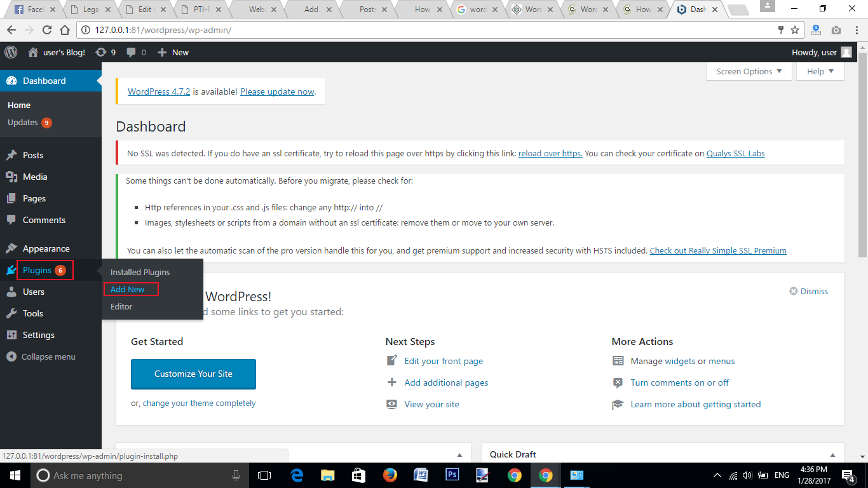Click the menus link under More Actions
868x488 pixels.
722,361
